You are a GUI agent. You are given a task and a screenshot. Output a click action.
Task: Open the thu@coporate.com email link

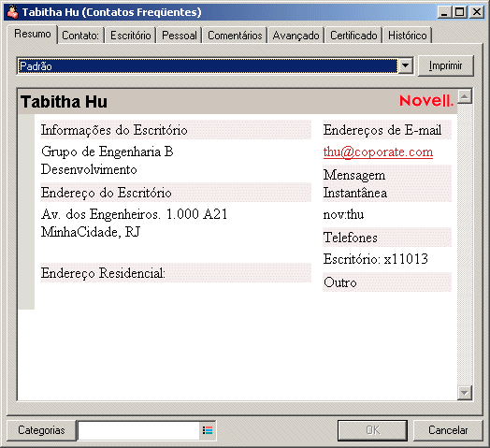pos(378,152)
